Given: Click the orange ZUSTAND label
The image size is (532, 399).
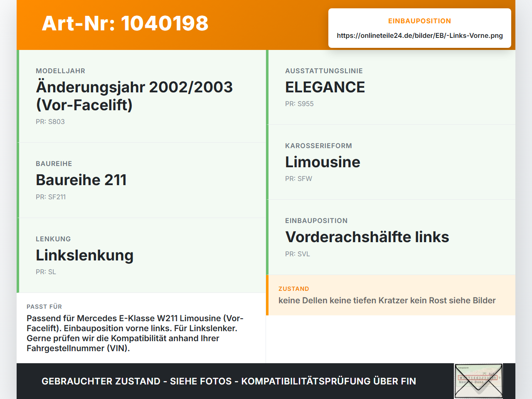Looking at the screenshot, I should pos(294,289).
